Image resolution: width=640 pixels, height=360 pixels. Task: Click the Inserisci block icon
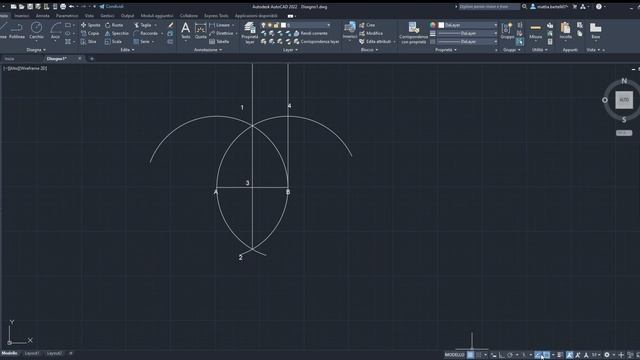[x=350, y=31]
